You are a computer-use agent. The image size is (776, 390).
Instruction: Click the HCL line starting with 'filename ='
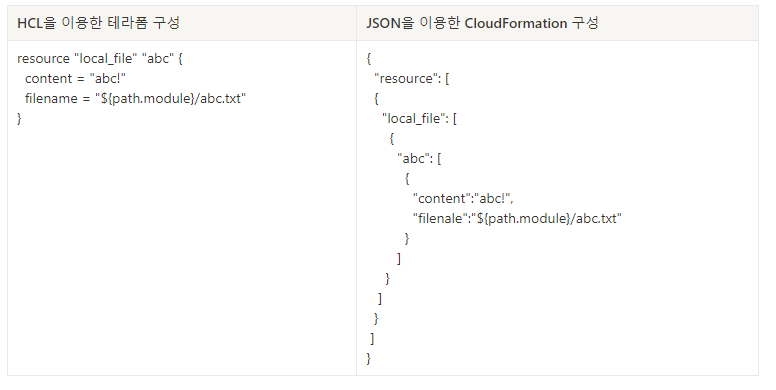(x=136, y=98)
